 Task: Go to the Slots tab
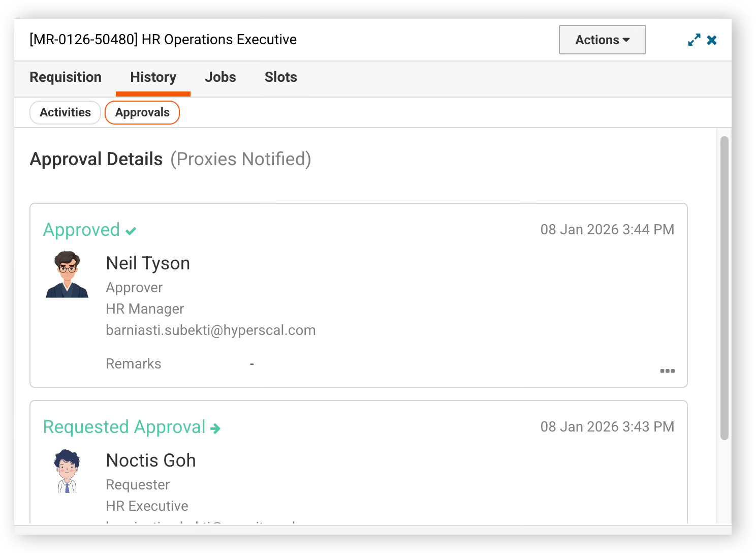coord(281,77)
